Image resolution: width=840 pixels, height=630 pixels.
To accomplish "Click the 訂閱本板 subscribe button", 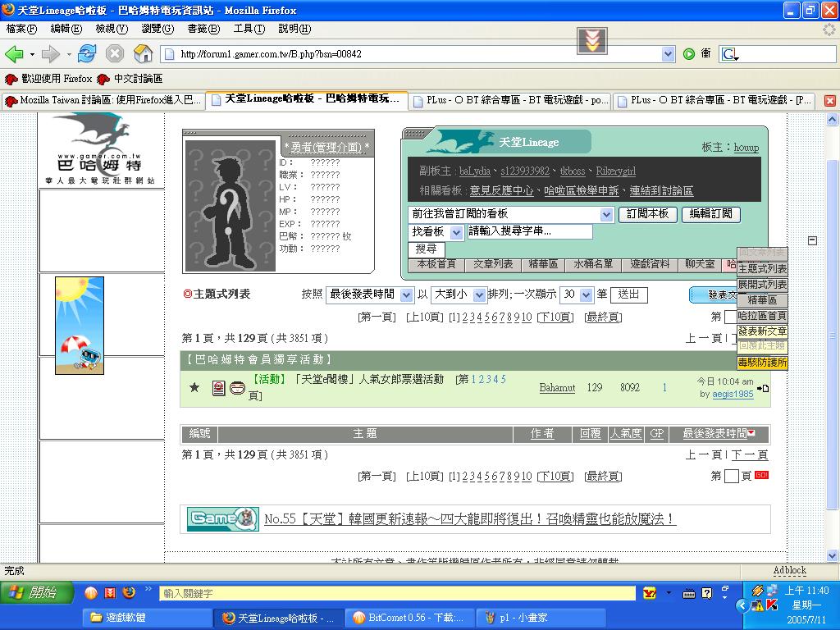I will 647,214.
